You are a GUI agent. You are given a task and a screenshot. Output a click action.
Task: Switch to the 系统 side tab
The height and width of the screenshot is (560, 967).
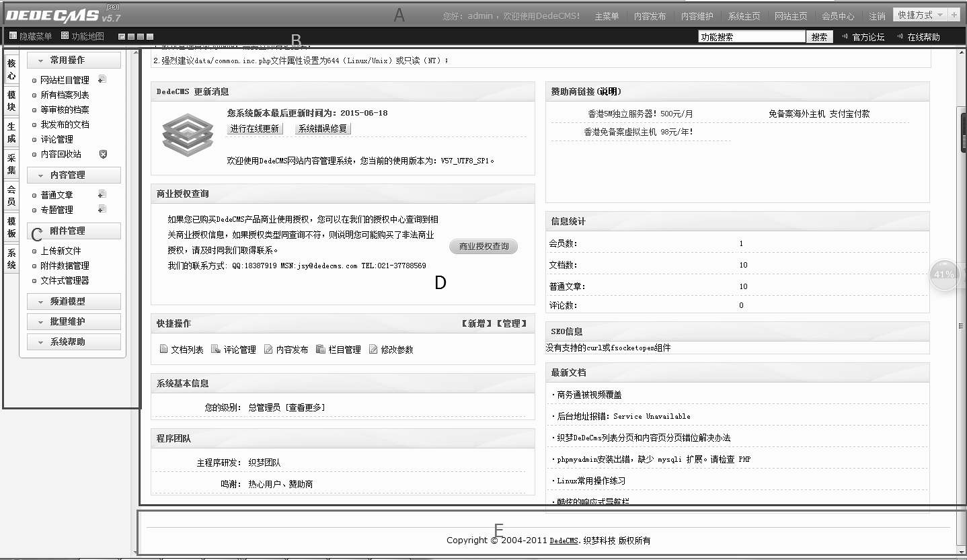tap(11, 259)
